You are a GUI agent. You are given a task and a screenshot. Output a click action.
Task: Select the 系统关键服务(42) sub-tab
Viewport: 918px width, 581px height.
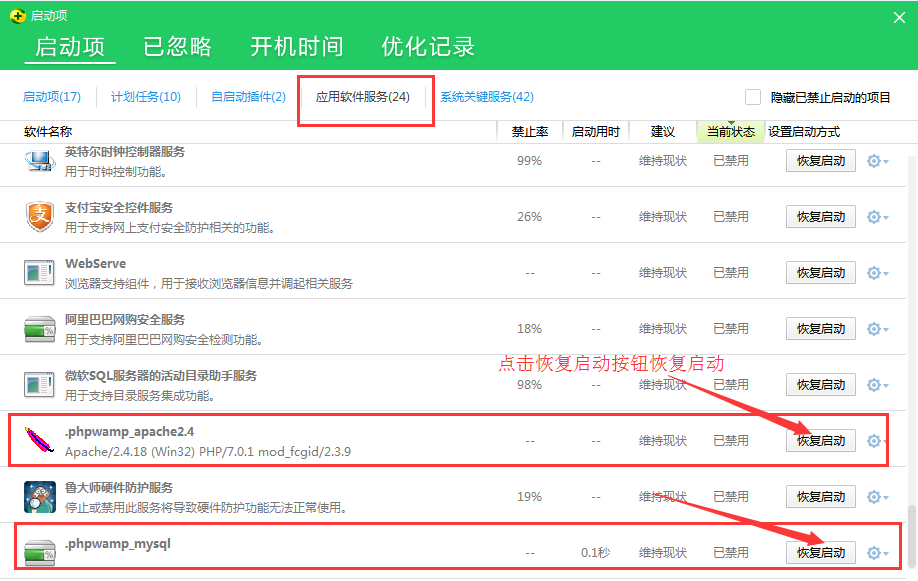click(x=487, y=97)
